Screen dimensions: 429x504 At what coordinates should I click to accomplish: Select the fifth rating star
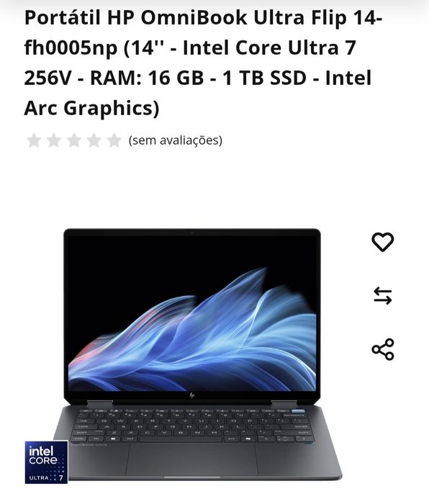[x=114, y=140]
